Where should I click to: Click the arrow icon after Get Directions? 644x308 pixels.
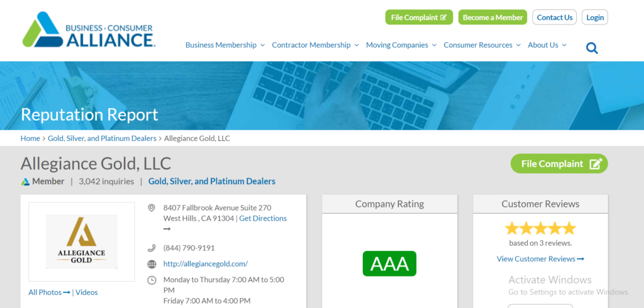point(167,229)
